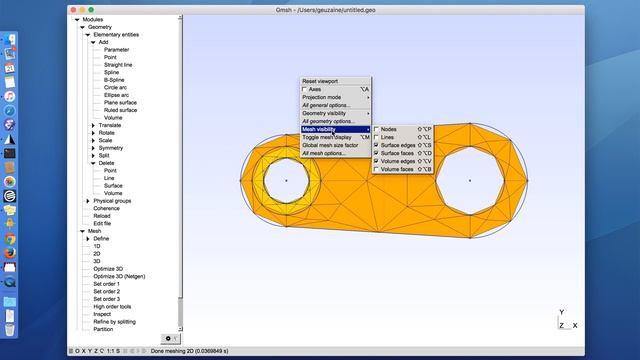Click Coherence in Geometry tree
Image resolution: width=640 pixels, height=360 pixels.
click(107, 209)
